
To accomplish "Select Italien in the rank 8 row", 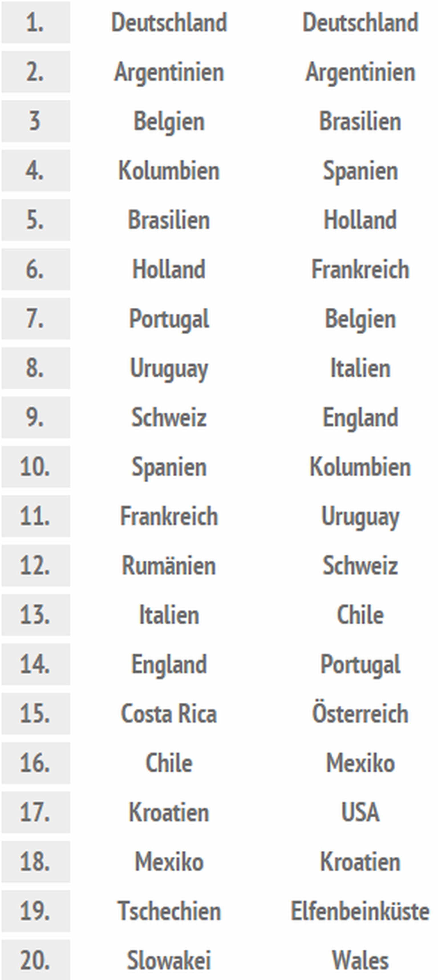I will pos(360,368).
